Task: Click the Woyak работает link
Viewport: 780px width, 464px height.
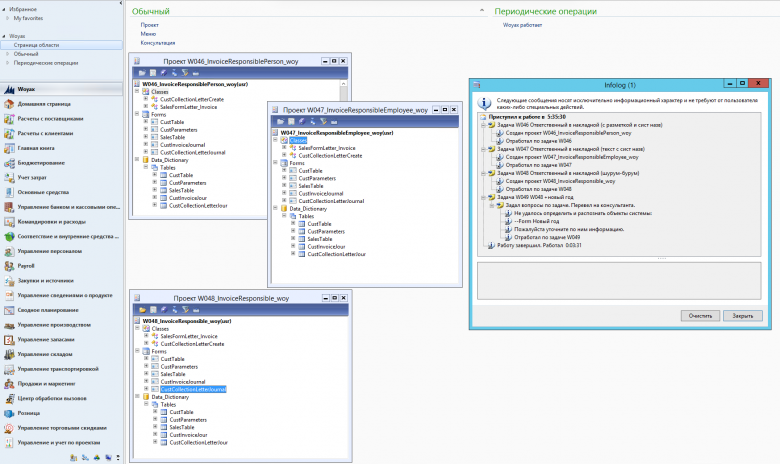Action: click(523, 23)
